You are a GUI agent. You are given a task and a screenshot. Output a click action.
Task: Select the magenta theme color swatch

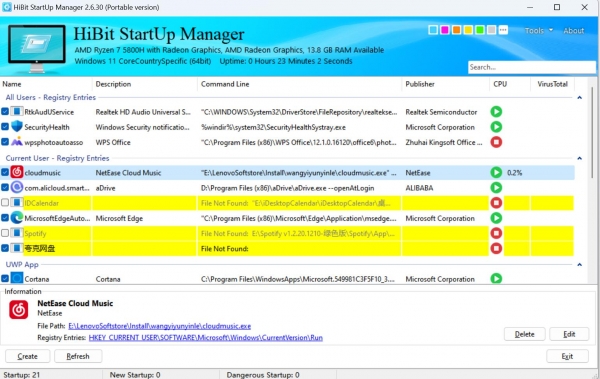[x=445, y=30]
